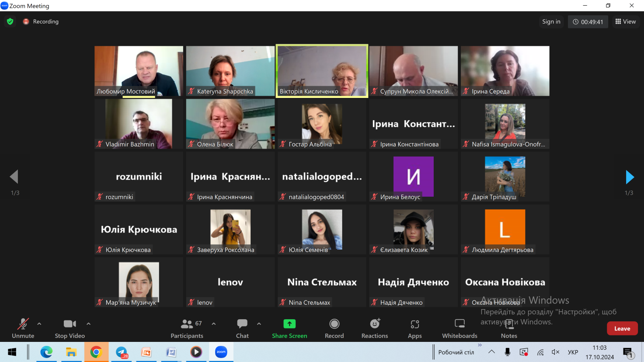Open Microsoft Edge from taskbar
The width and height of the screenshot is (644, 362).
46,352
